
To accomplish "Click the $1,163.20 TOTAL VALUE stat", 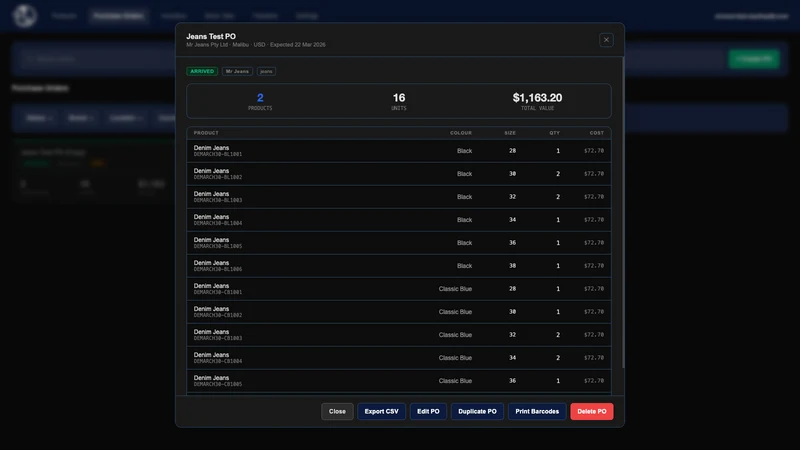I will [537, 101].
